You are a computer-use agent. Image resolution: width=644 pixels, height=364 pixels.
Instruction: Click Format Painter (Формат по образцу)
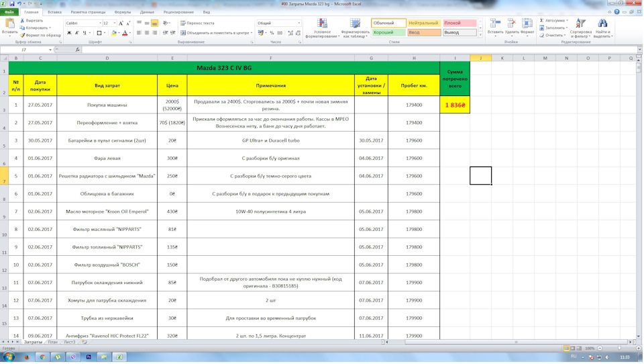[41, 36]
